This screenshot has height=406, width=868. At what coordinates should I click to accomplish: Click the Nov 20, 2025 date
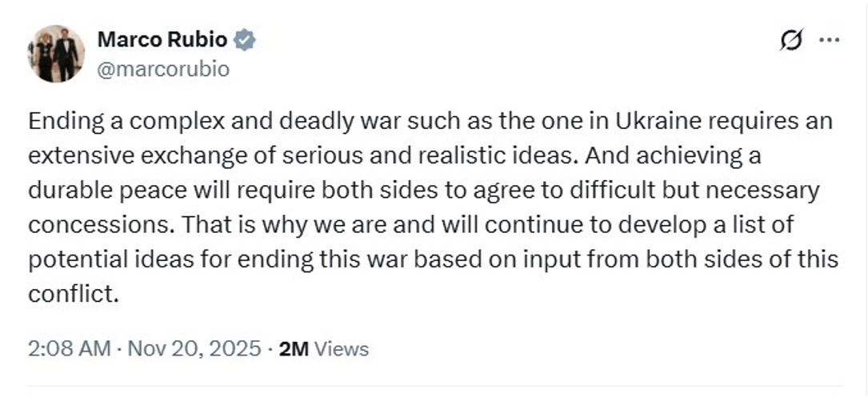(194, 349)
